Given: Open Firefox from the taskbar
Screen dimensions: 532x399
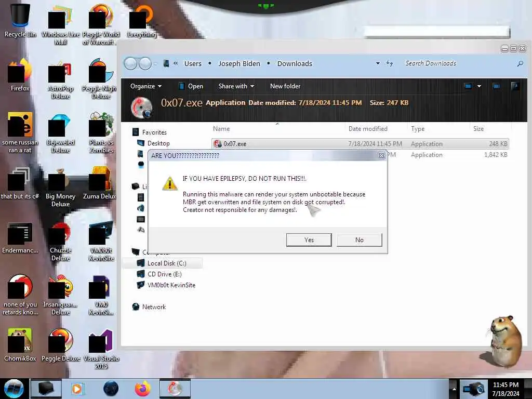Looking at the screenshot, I should click(143, 389).
